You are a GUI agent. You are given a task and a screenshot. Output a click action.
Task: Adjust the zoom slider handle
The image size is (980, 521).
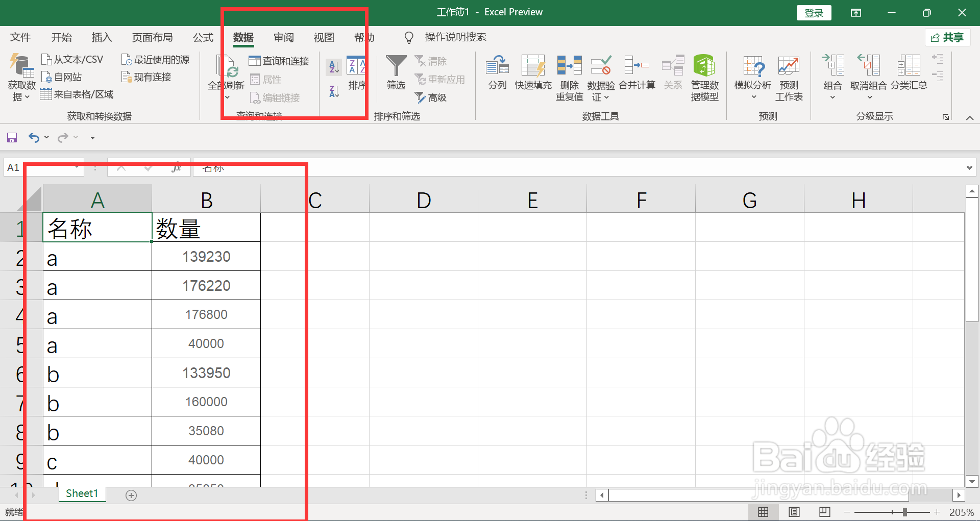[905, 512]
